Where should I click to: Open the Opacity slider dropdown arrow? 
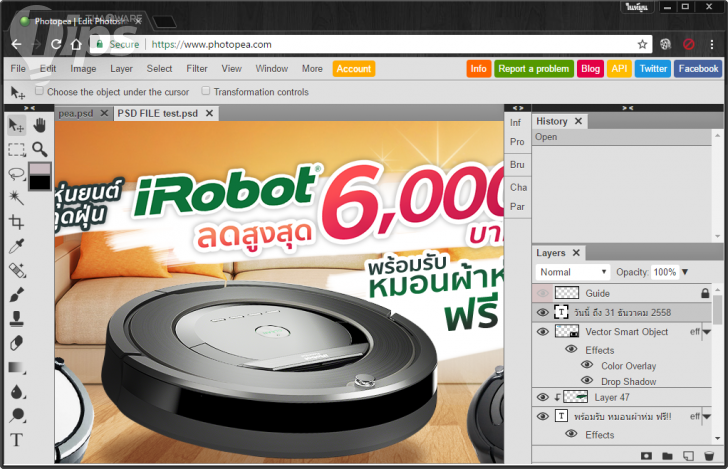click(x=685, y=272)
